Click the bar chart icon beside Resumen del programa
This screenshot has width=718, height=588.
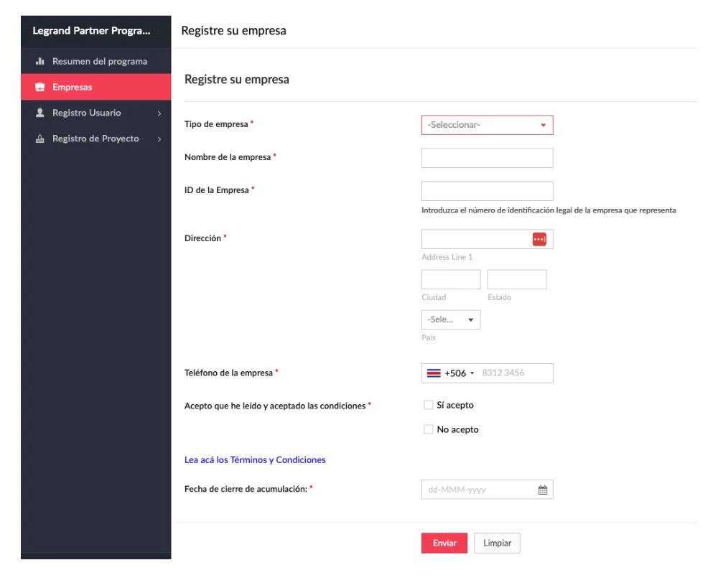[39, 61]
